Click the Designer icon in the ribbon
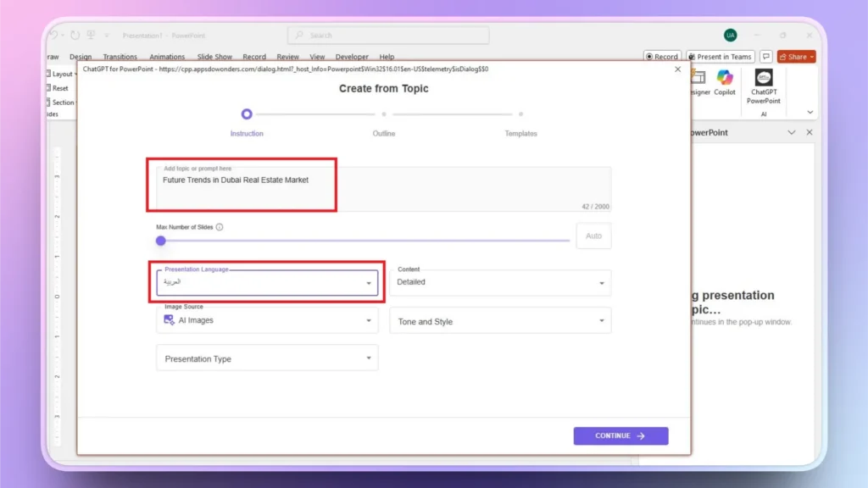 click(698, 78)
